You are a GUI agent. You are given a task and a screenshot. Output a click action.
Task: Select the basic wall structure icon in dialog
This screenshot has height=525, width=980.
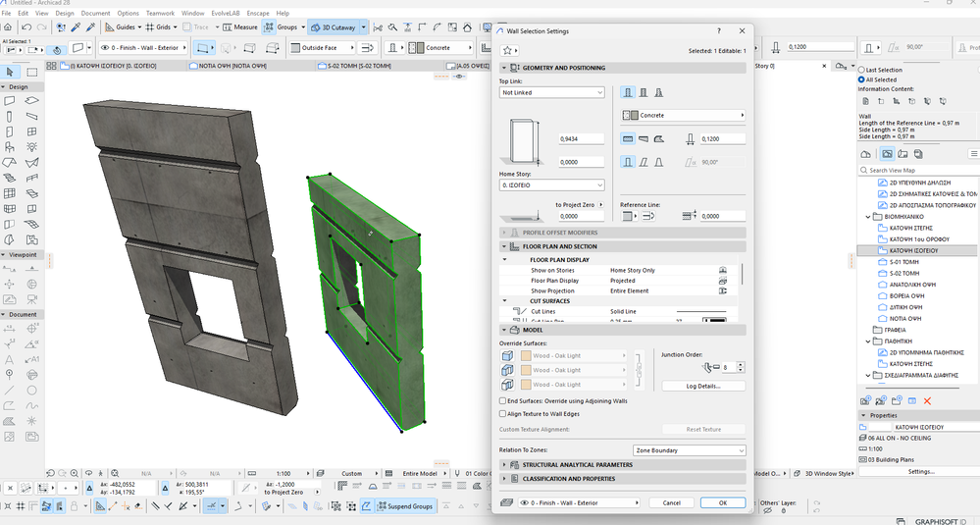pos(628,92)
